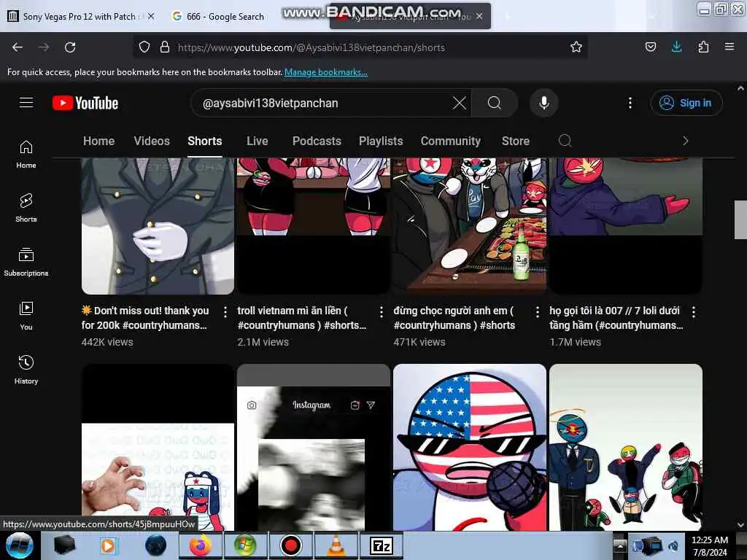The image size is (747, 560).
Task: Reload the page in the browser
Action: click(x=70, y=47)
